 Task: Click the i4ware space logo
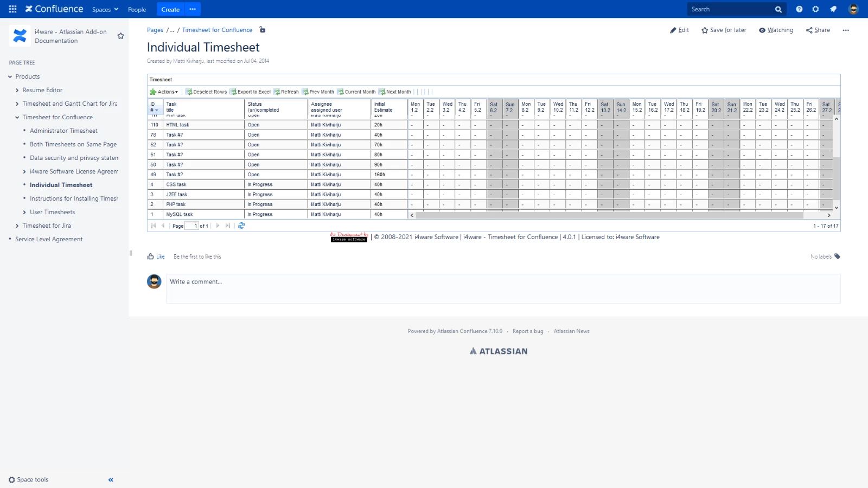pos(20,36)
